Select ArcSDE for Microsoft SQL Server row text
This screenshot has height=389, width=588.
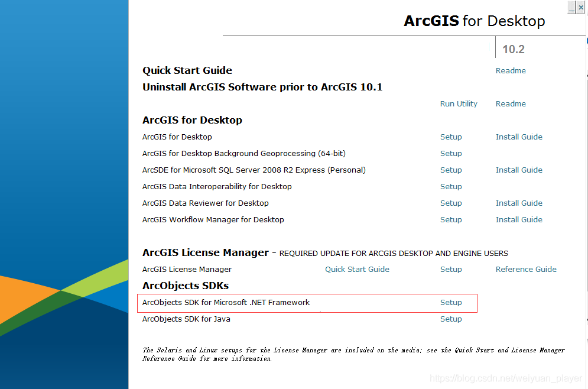[x=254, y=170]
